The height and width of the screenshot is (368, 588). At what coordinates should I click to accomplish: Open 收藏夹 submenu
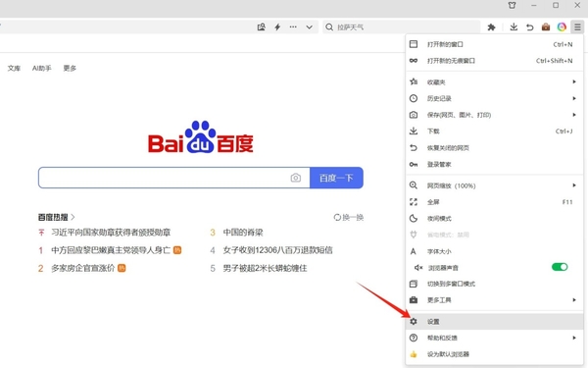(x=494, y=81)
